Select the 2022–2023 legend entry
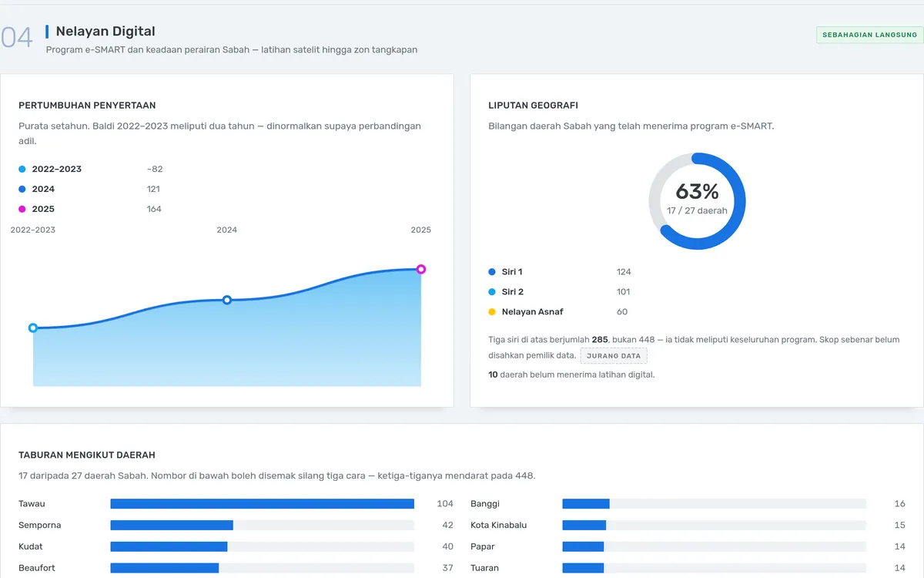 91,169
